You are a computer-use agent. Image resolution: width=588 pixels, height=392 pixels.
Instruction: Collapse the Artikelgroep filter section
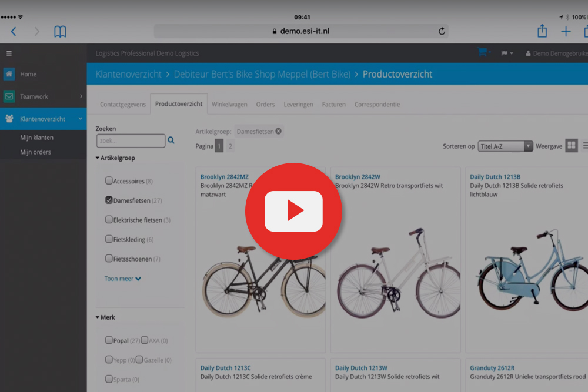pos(115,158)
